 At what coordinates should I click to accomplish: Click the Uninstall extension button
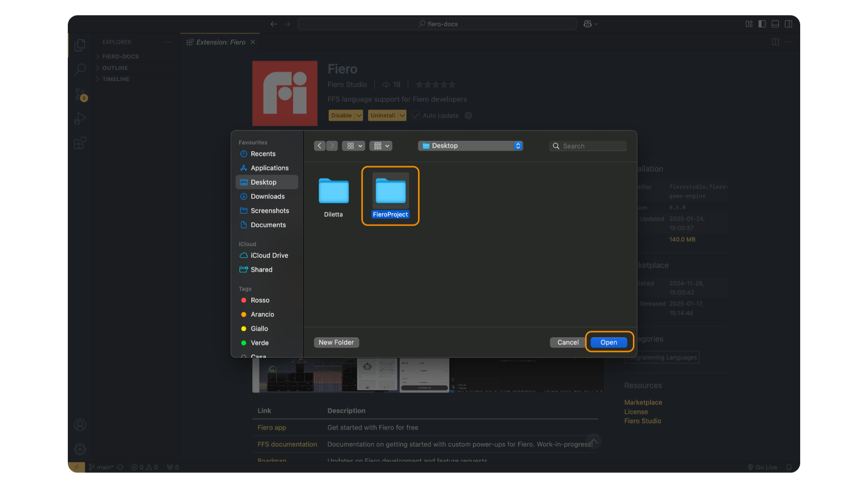383,116
